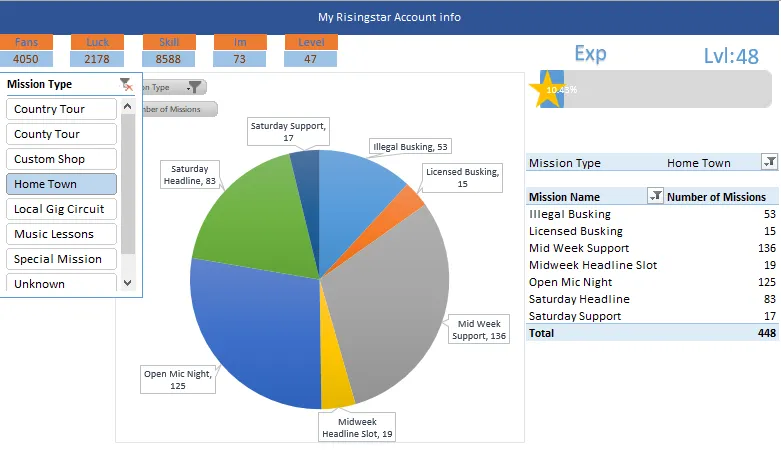781x469 pixels.
Task: Click the Fans header cell
Action: (26, 42)
